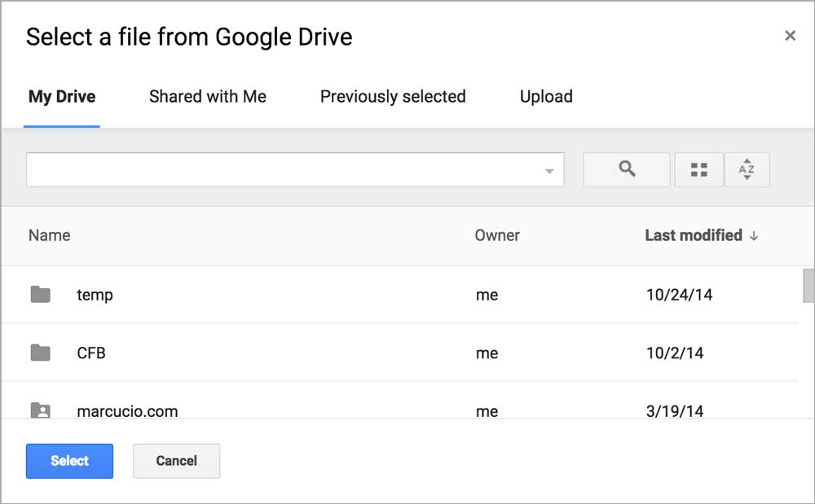Switch to grid view
Image resolution: width=815 pixels, height=504 pixels.
pos(698,169)
